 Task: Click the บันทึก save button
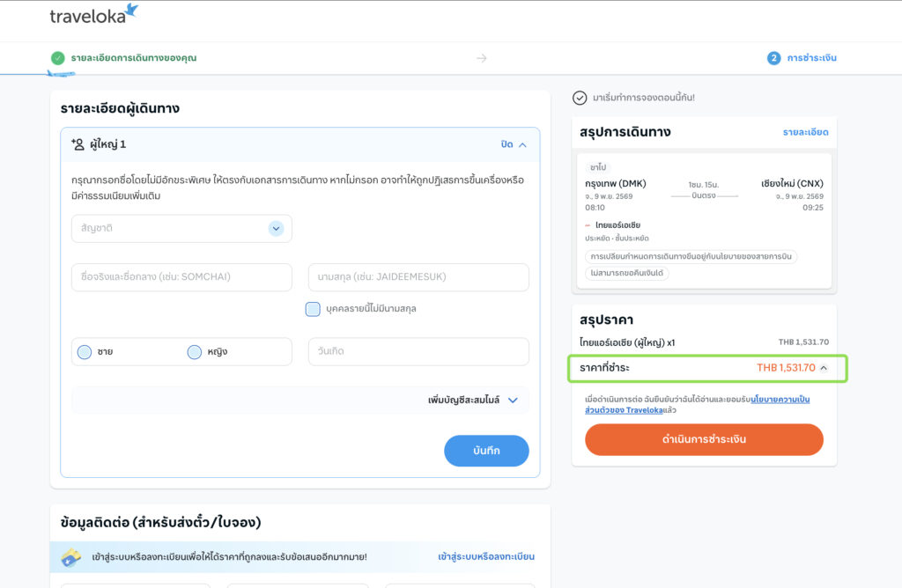(x=486, y=451)
